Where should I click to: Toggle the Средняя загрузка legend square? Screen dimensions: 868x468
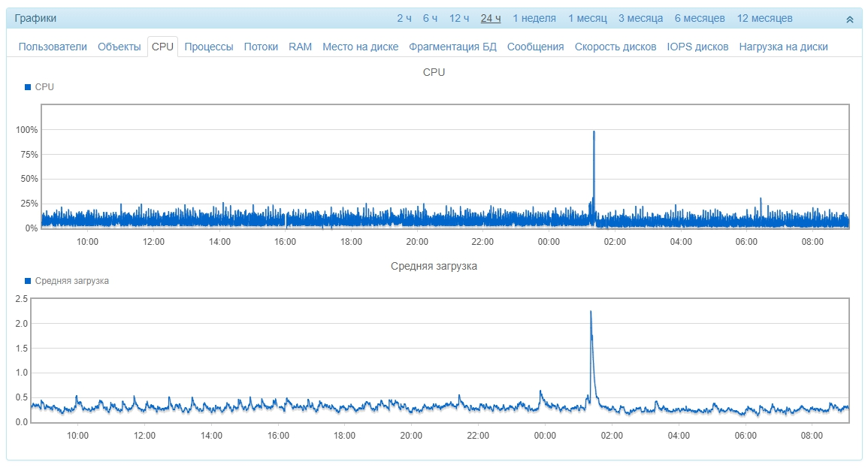pos(28,281)
